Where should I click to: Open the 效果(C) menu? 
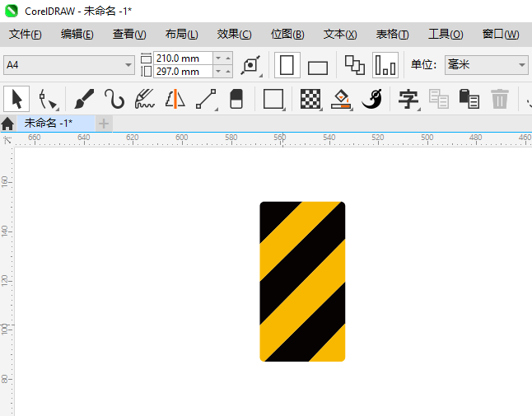235,35
